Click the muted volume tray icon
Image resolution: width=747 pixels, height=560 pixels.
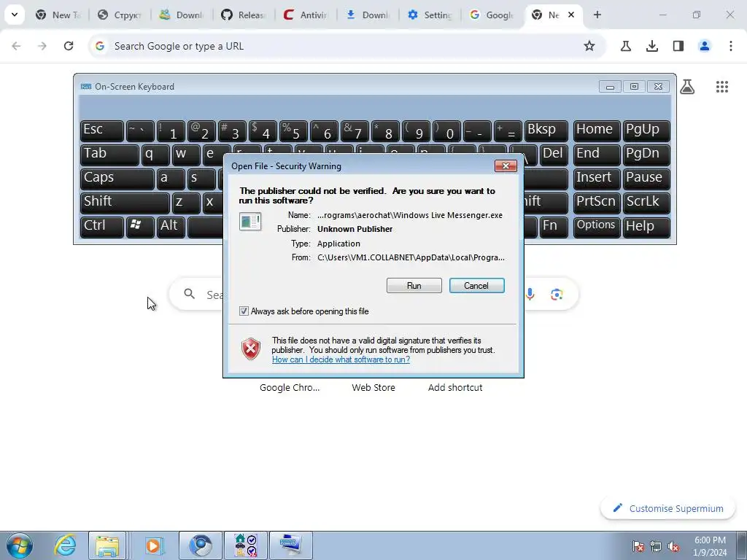pos(673,546)
